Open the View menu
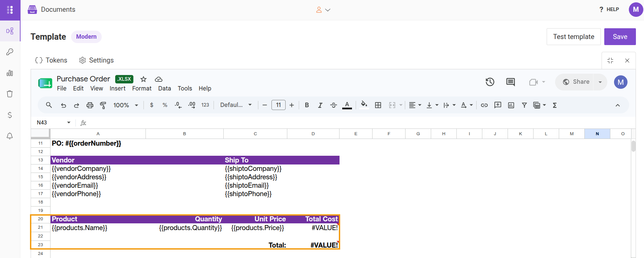The width and height of the screenshot is (644, 258). point(97,88)
